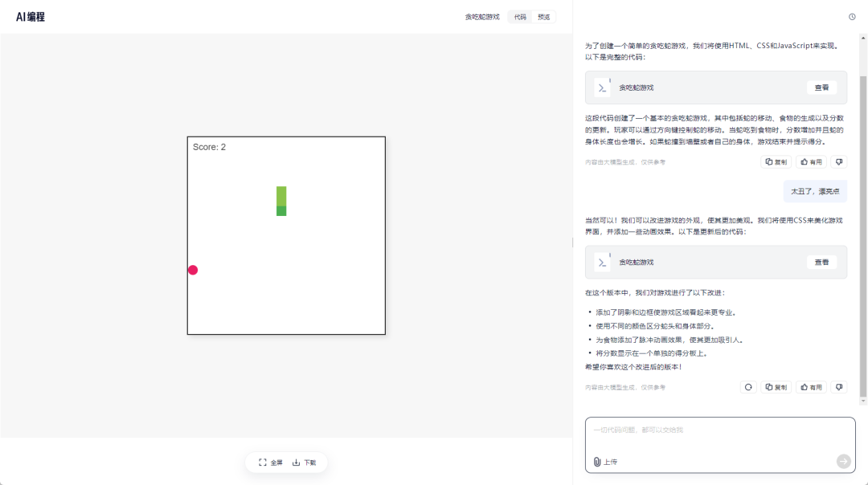This screenshot has height=485, width=868.
Task: Click the chat panel scrollbar thumb
Action: click(863, 235)
